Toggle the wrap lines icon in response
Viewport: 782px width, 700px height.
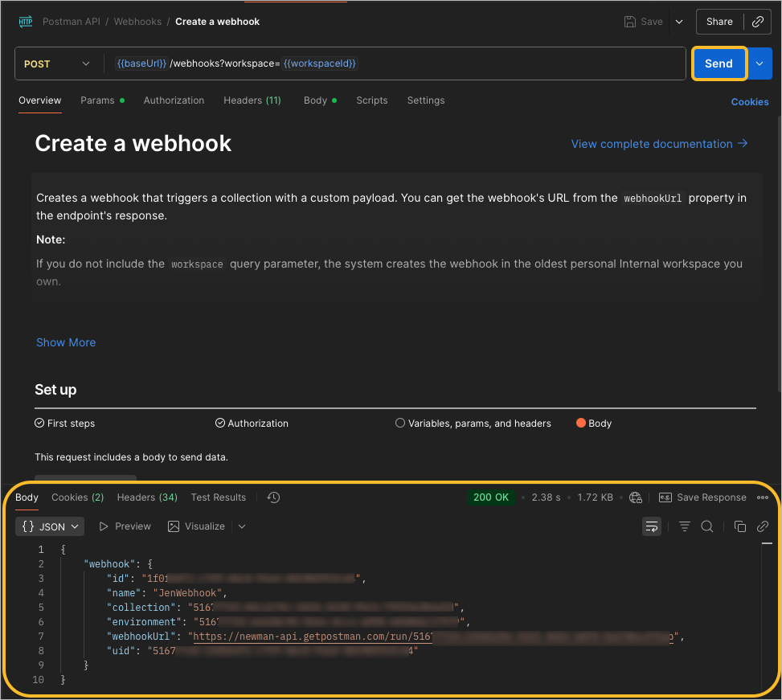pos(651,526)
